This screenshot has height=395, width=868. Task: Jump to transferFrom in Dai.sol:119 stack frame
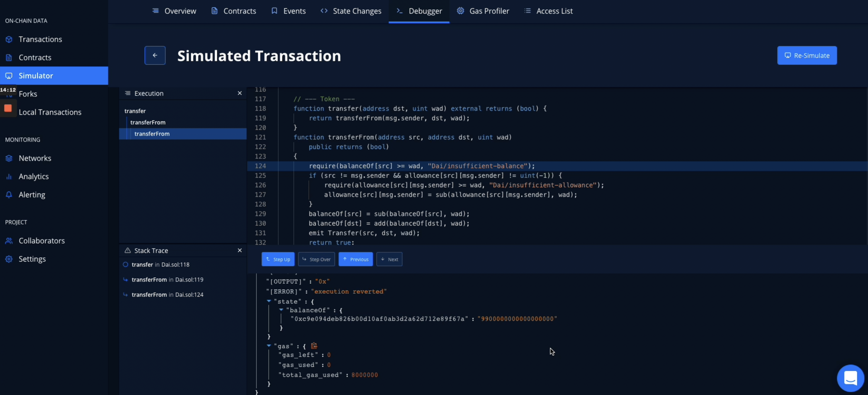coord(167,280)
